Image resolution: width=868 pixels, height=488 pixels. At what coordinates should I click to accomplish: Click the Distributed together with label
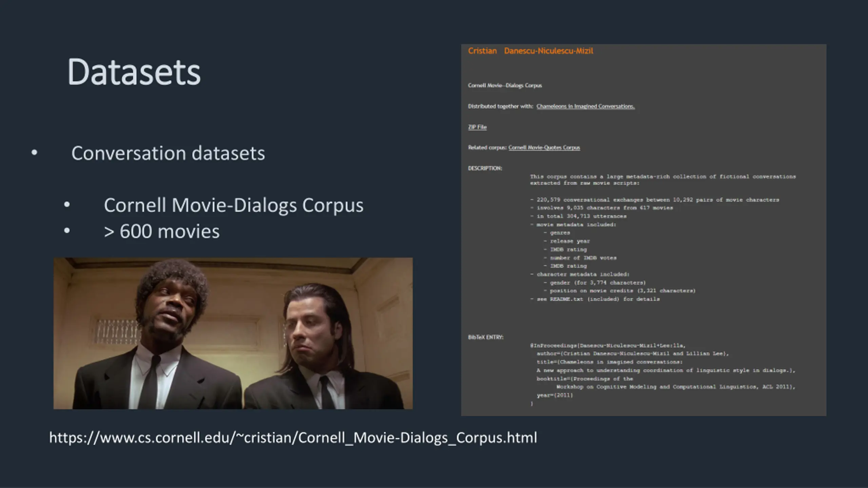click(x=500, y=106)
